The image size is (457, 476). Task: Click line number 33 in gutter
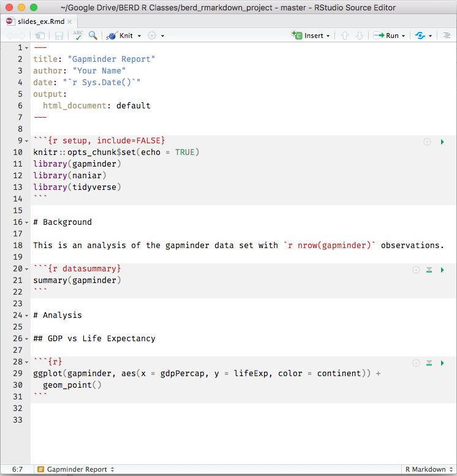pos(18,420)
